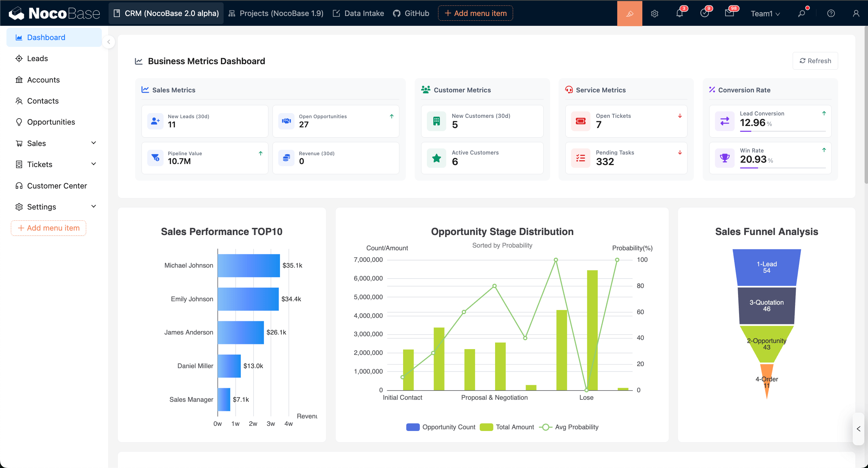This screenshot has width=868, height=468.
Task: Click the top Add menu item button
Action: tap(475, 13)
